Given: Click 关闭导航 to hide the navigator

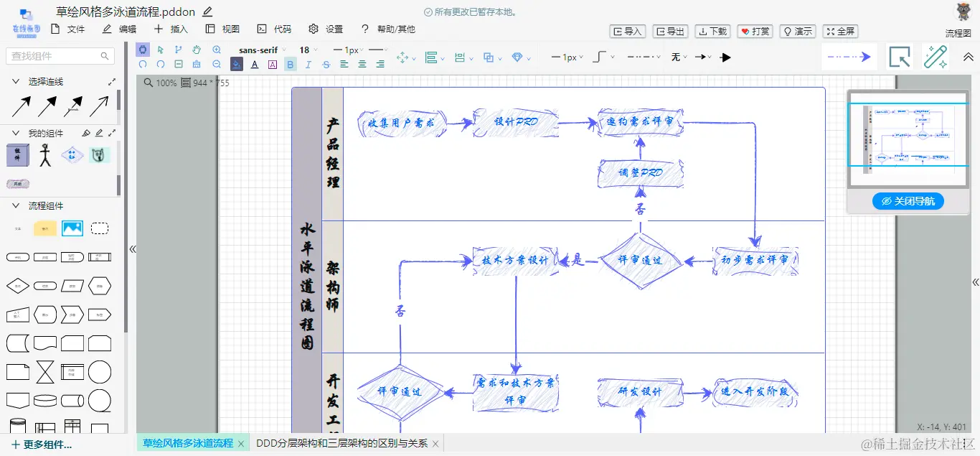Looking at the screenshot, I should (x=908, y=201).
